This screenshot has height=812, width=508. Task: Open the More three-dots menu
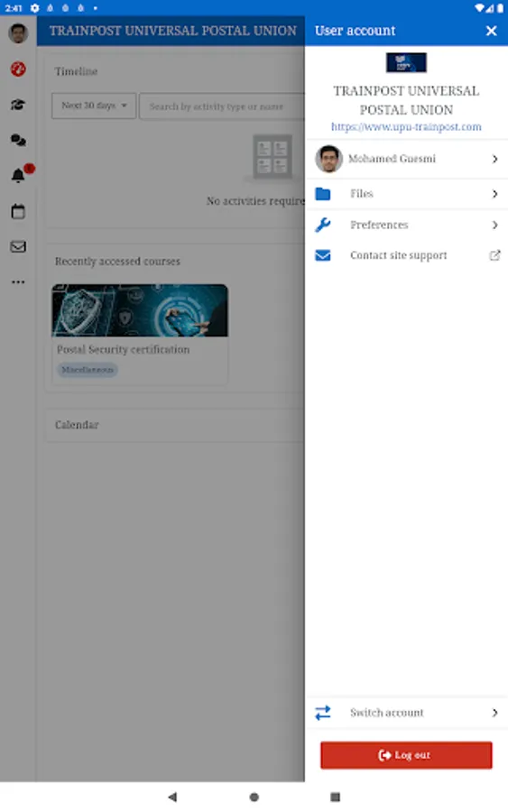[18, 282]
